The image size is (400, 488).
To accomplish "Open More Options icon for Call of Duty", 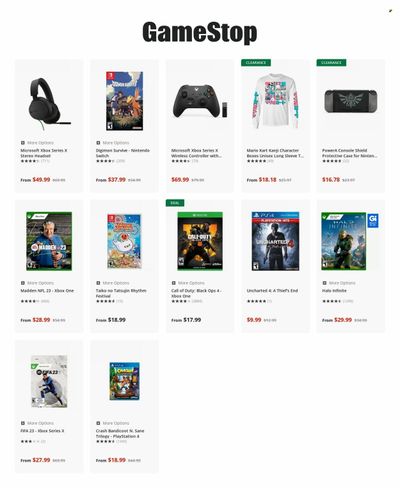I will click(x=173, y=283).
